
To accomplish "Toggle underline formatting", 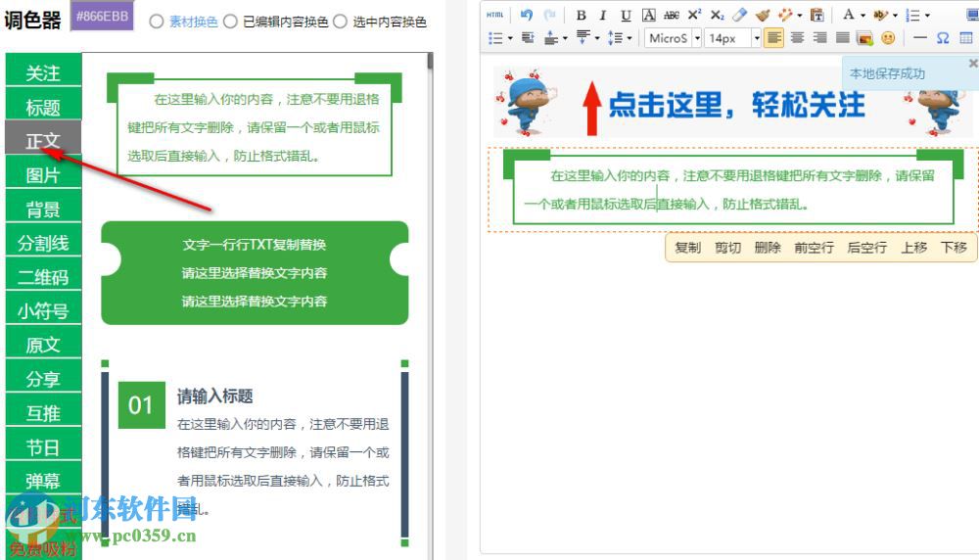I will [x=626, y=15].
